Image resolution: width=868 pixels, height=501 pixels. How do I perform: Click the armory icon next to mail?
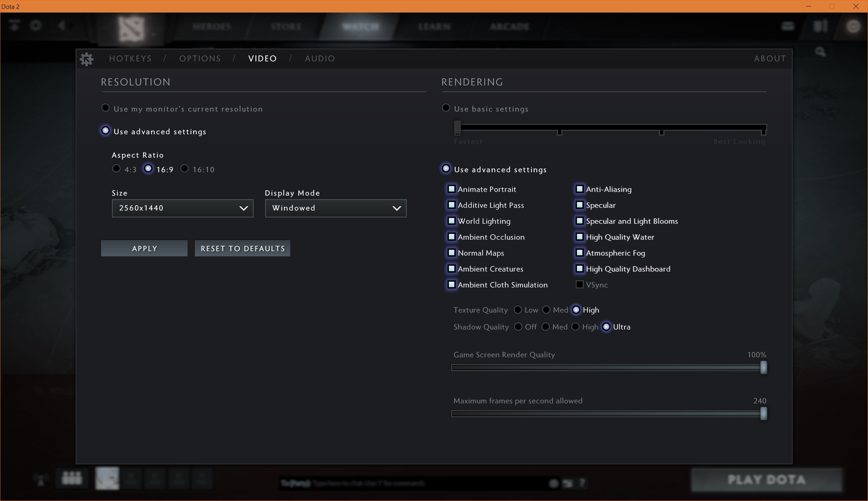tap(821, 26)
